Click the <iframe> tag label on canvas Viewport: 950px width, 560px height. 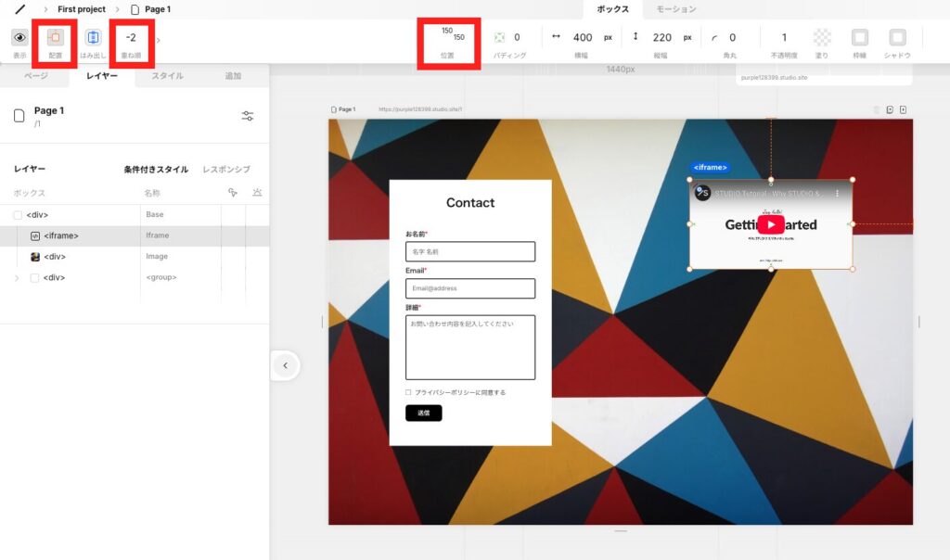[710, 167]
